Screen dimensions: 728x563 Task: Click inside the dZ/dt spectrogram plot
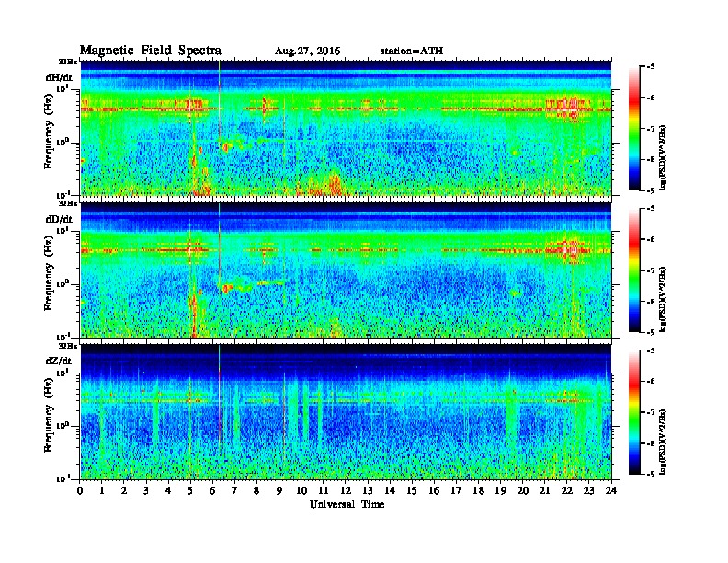coord(346,412)
